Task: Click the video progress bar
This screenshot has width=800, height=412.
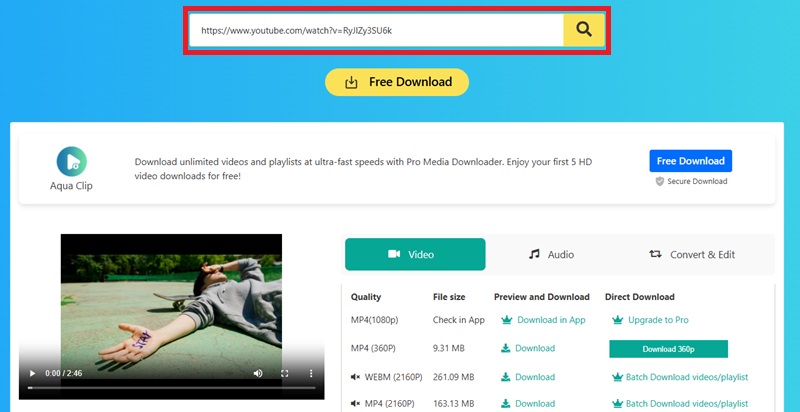Action: pyautogui.click(x=171, y=388)
